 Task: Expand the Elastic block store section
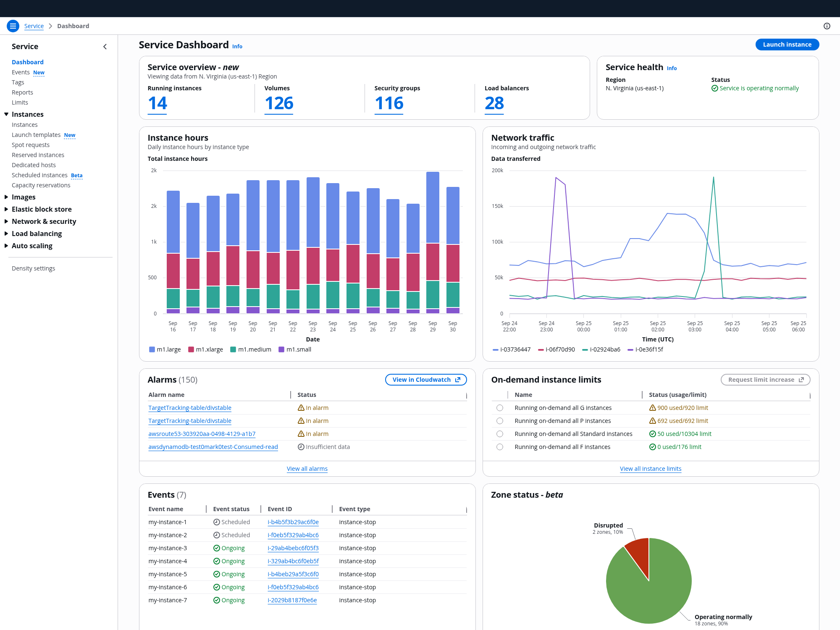tap(6, 209)
